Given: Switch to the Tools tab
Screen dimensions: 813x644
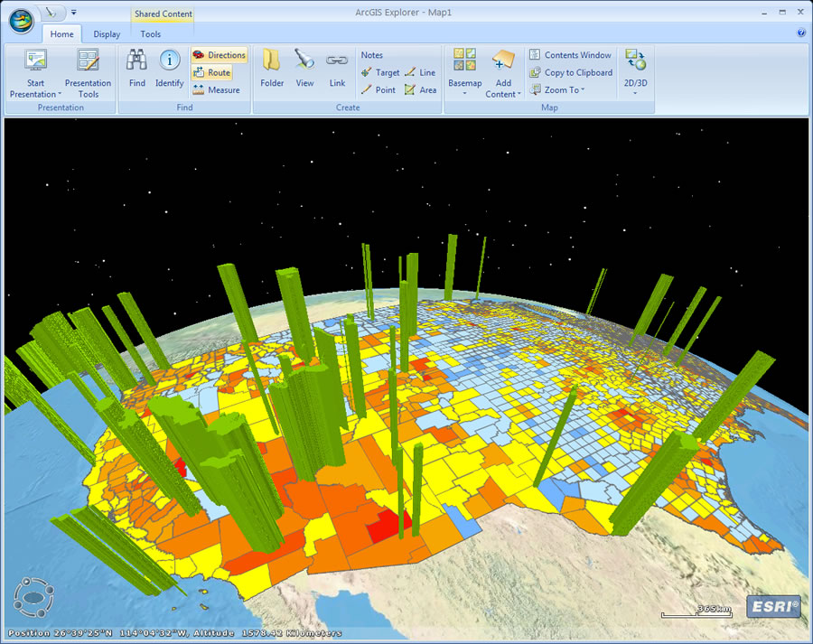Looking at the screenshot, I should (151, 34).
